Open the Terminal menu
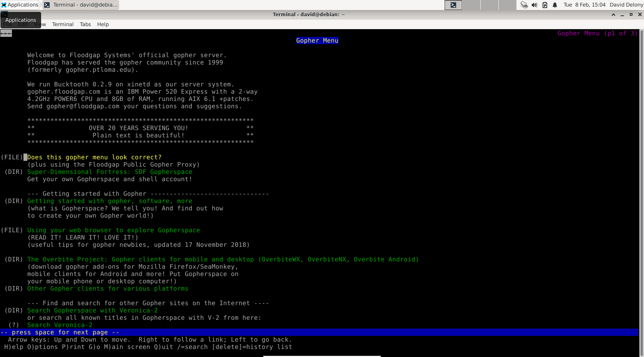This screenshot has width=644, height=357. click(x=63, y=24)
